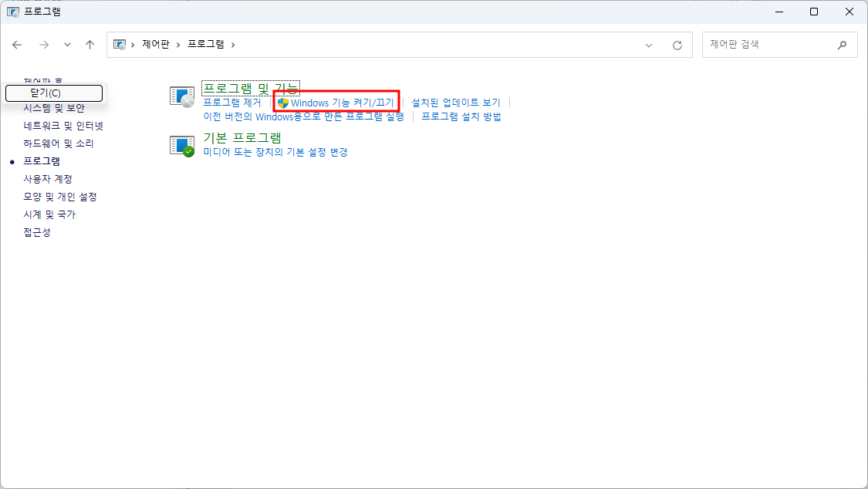Open 네트워크 및 인터넷 category

pos(63,126)
